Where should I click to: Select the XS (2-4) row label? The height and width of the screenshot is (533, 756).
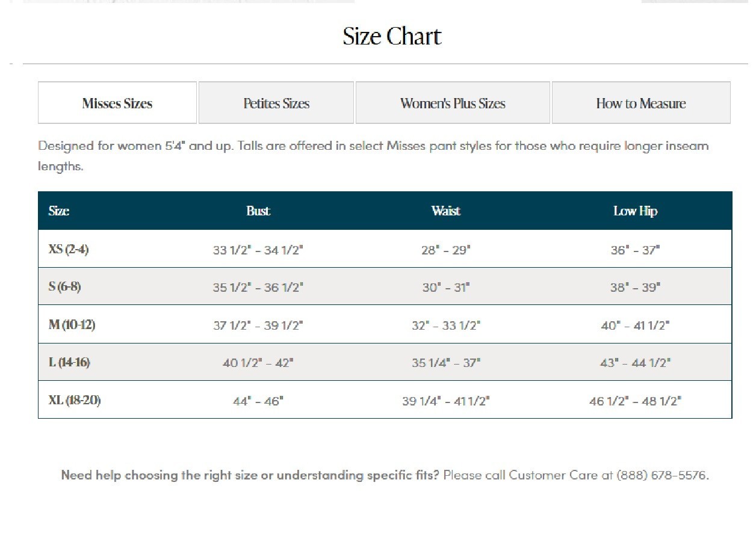(69, 249)
